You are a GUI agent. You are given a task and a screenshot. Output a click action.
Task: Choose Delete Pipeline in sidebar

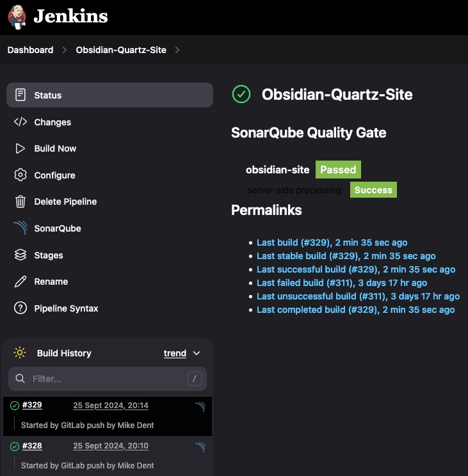point(65,202)
